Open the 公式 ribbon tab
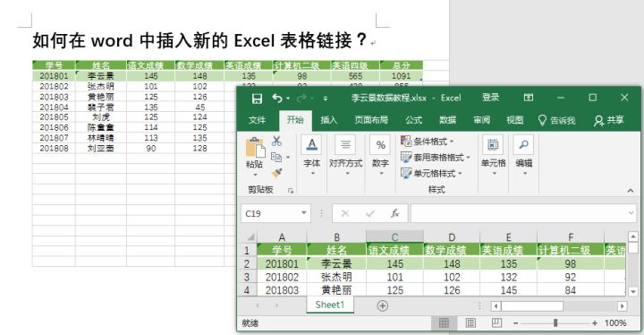The width and height of the screenshot is (644, 335). click(413, 120)
